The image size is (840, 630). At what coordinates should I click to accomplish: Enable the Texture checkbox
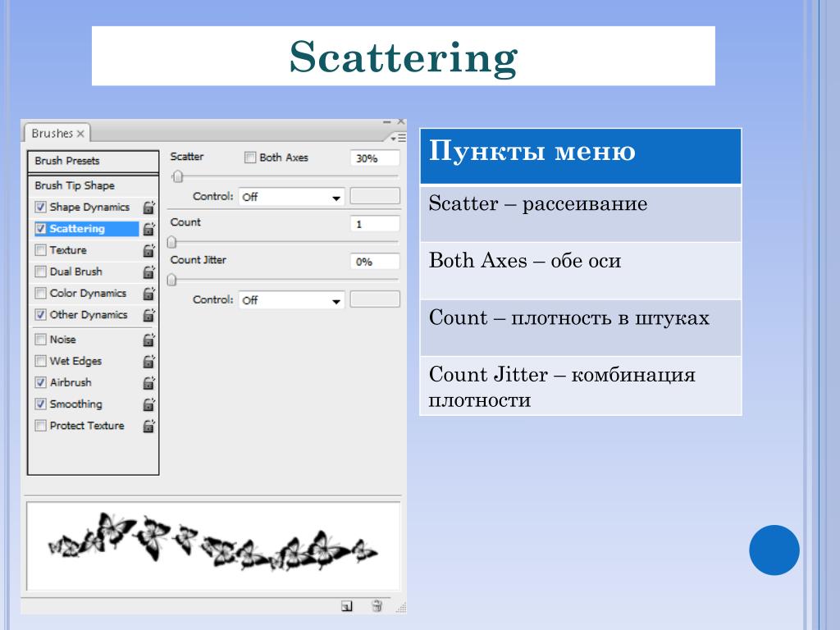pos(40,250)
